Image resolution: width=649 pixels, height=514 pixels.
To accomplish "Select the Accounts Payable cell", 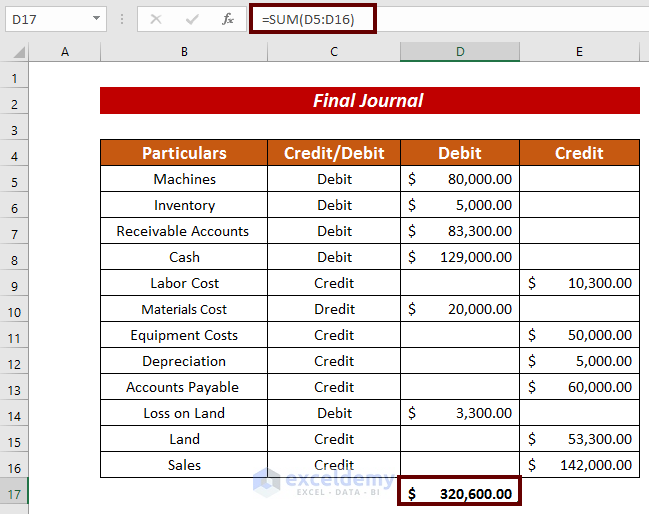I will [184, 387].
